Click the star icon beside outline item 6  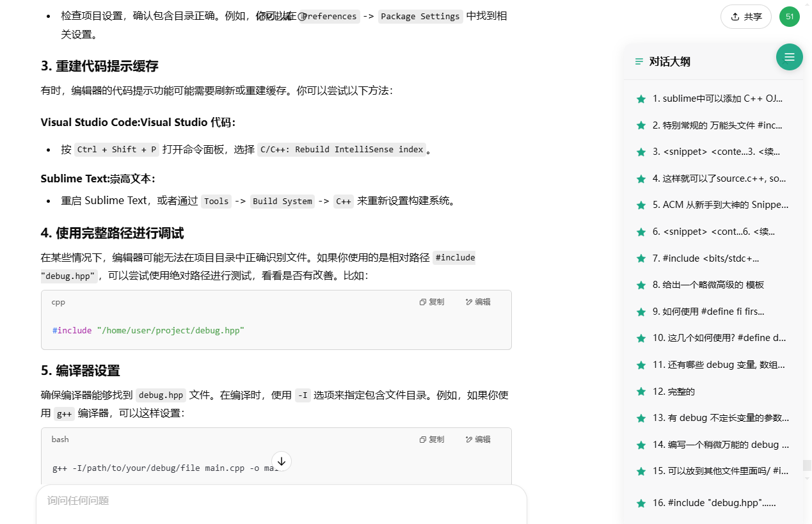click(x=641, y=232)
